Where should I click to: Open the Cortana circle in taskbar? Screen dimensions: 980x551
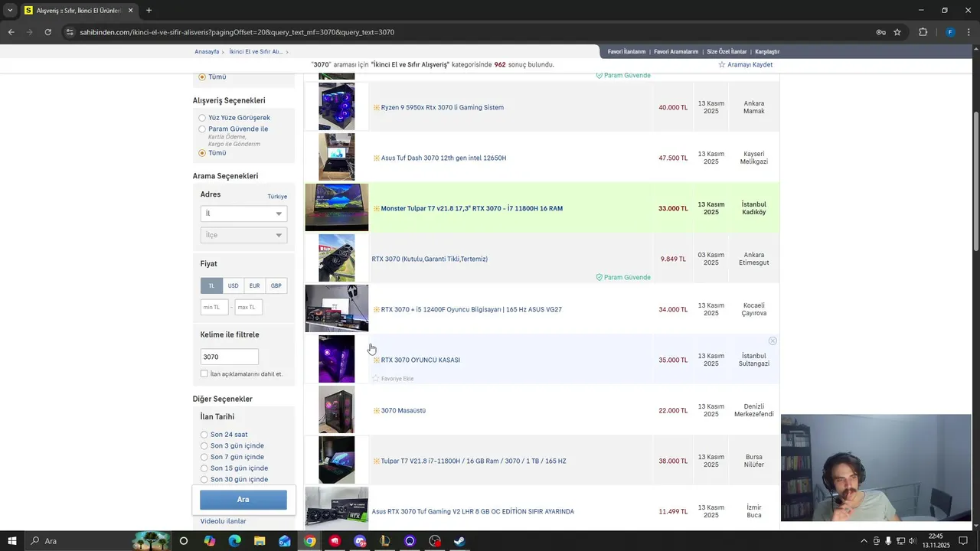pyautogui.click(x=184, y=541)
